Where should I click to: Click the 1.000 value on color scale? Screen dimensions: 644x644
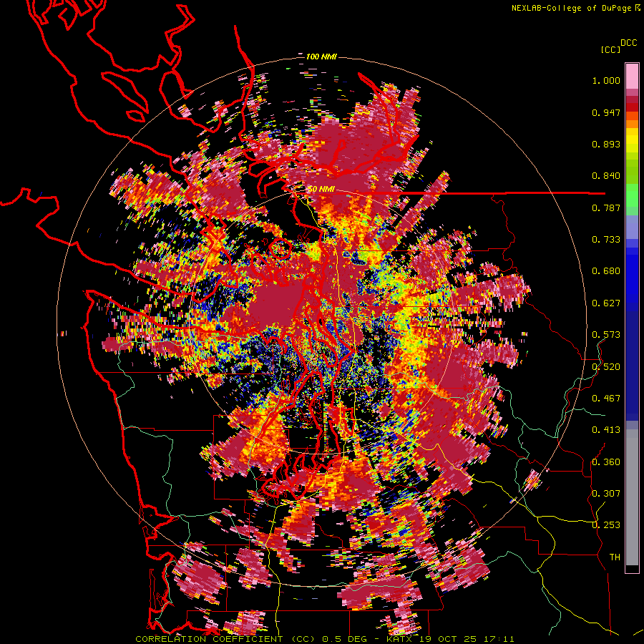[x=606, y=80]
